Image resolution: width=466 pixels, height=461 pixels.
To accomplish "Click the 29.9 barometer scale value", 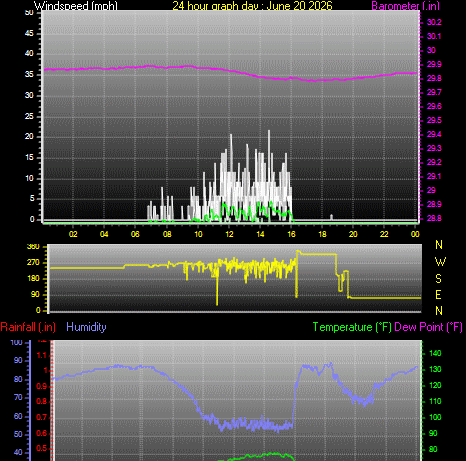I will (x=434, y=64).
